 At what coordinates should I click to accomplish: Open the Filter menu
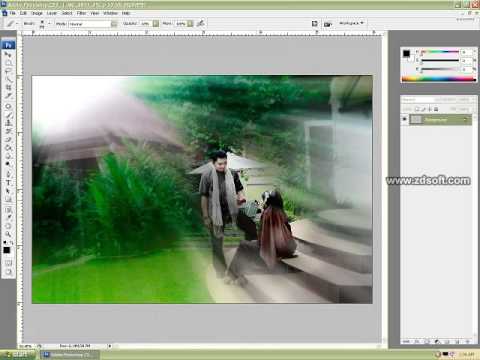point(81,13)
